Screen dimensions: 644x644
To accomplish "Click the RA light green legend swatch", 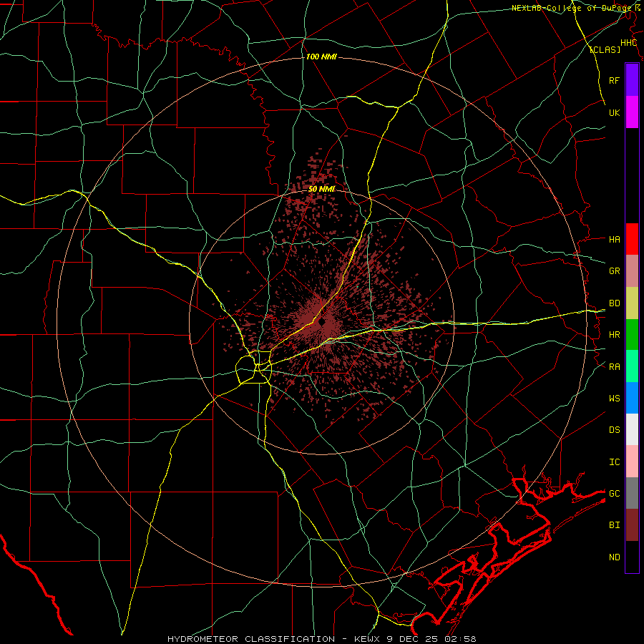I will point(632,366).
